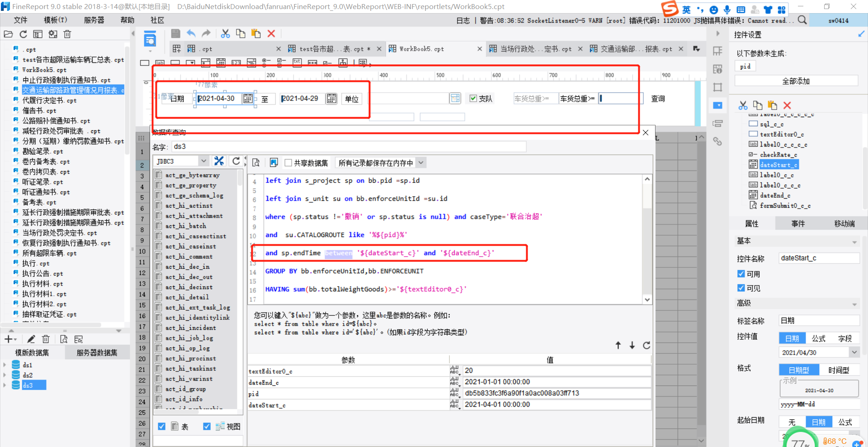
Task: Collapse the left file panel arrow
Action: [x=133, y=33]
